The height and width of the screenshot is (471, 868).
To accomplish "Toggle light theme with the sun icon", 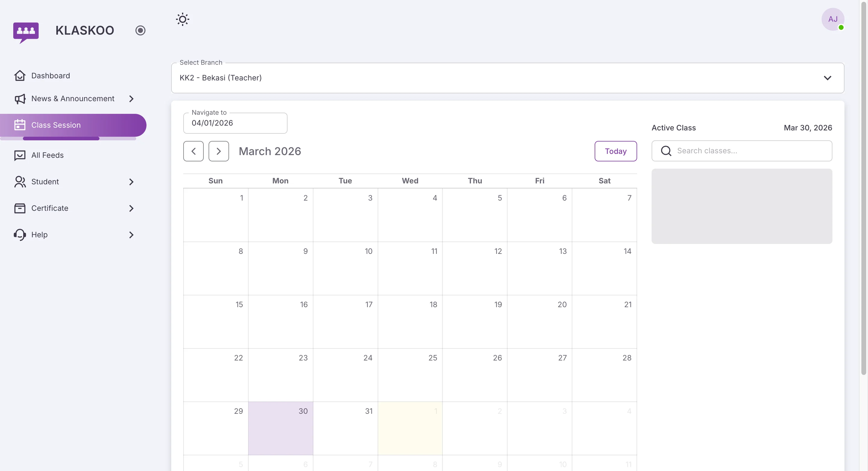I will (182, 19).
